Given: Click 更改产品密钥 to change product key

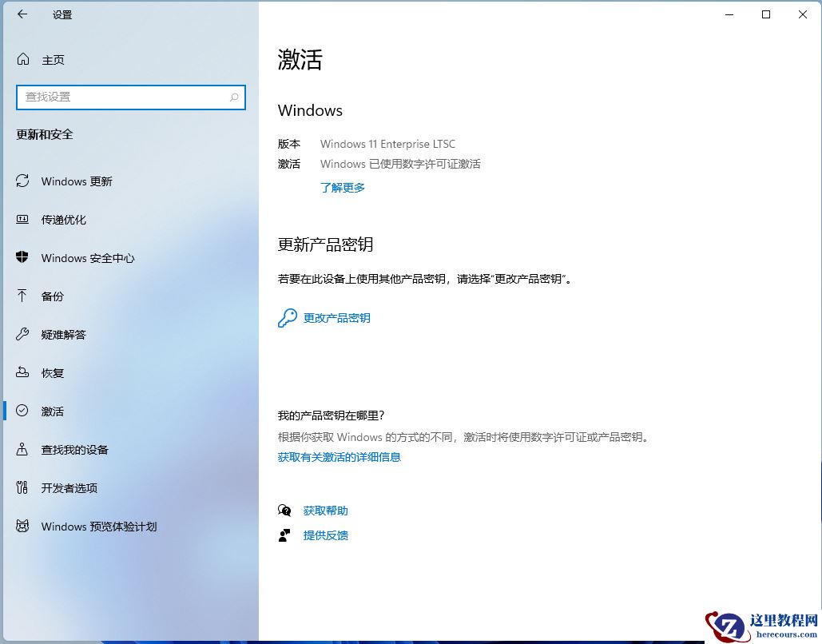Looking at the screenshot, I should [x=336, y=317].
